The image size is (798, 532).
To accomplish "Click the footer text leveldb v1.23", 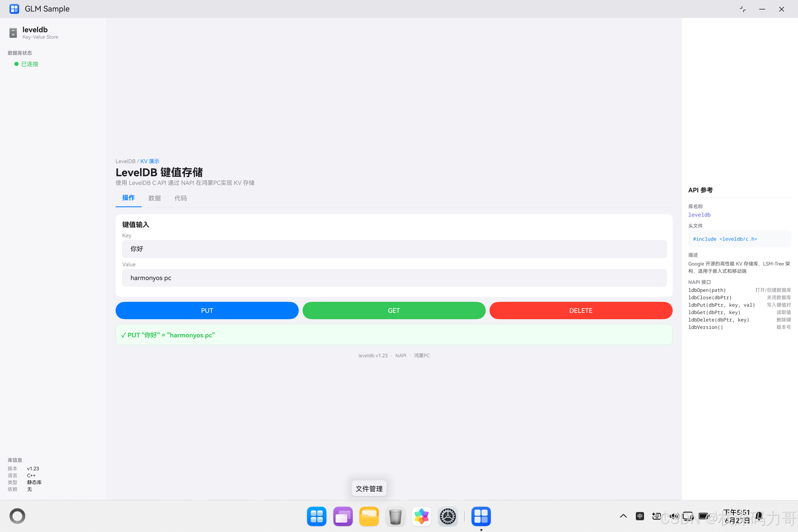I will (373, 356).
